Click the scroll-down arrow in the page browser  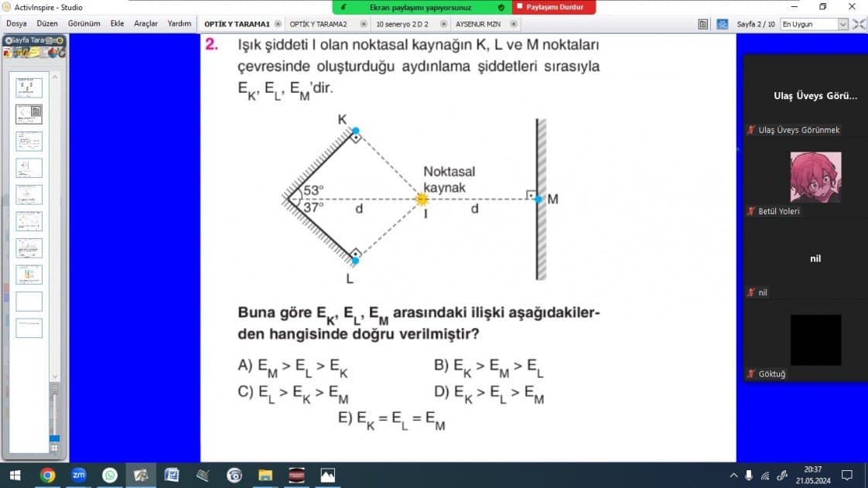click(x=55, y=377)
